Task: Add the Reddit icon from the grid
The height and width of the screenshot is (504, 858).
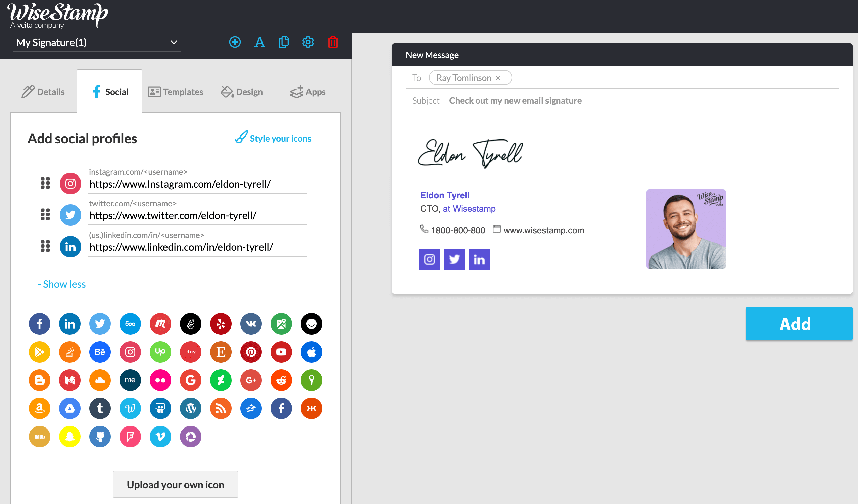Action: tap(281, 380)
